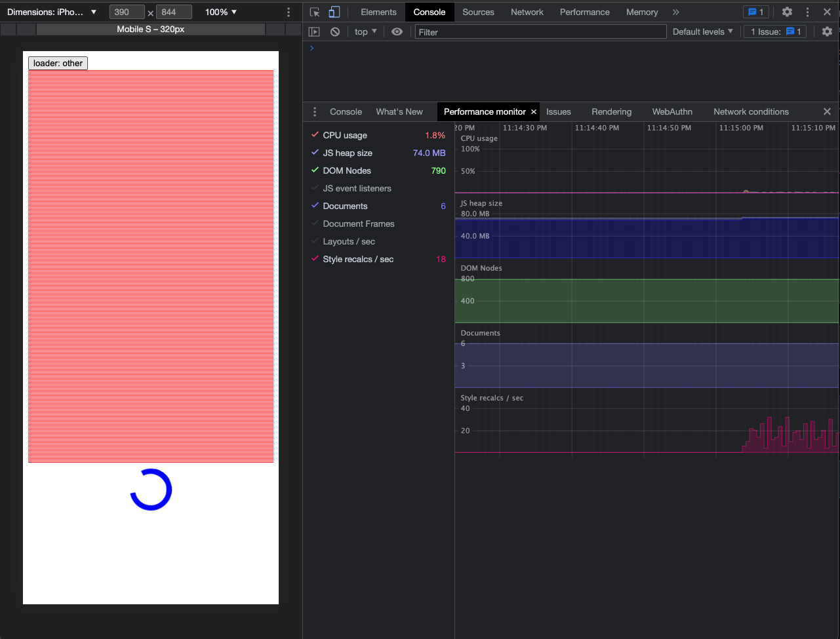
Task: Open the DevTools customize kebab menu
Action: point(807,12)
